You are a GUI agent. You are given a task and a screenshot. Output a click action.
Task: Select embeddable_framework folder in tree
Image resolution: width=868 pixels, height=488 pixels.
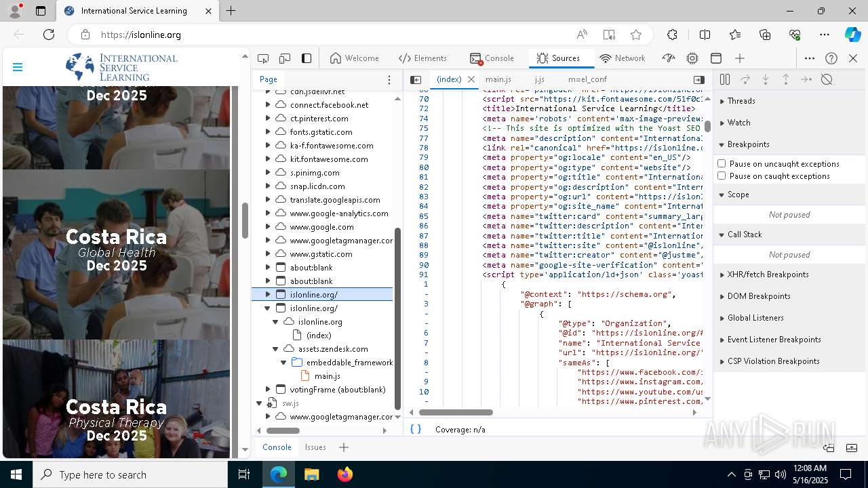(349, 362)
